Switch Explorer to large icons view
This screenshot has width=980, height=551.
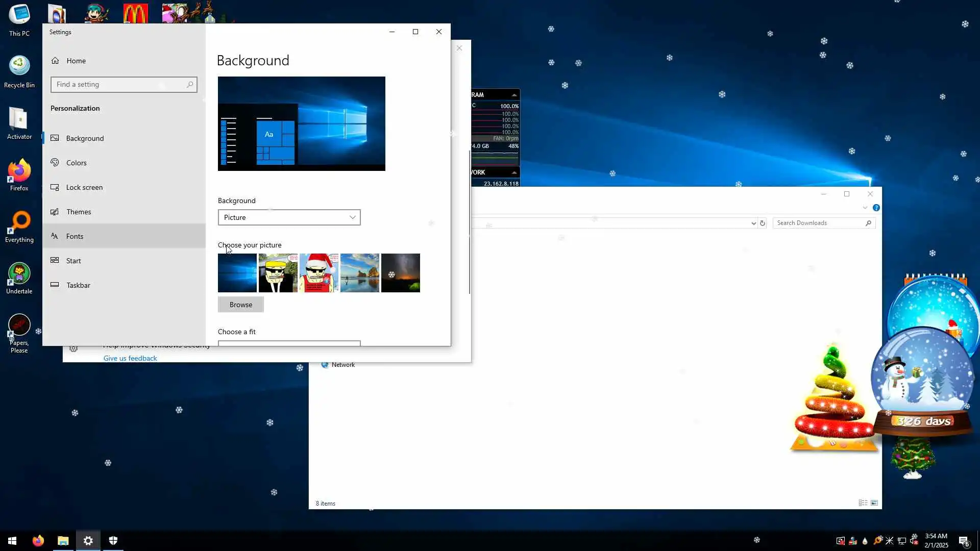pyautogui.click(x=874, y=503)
